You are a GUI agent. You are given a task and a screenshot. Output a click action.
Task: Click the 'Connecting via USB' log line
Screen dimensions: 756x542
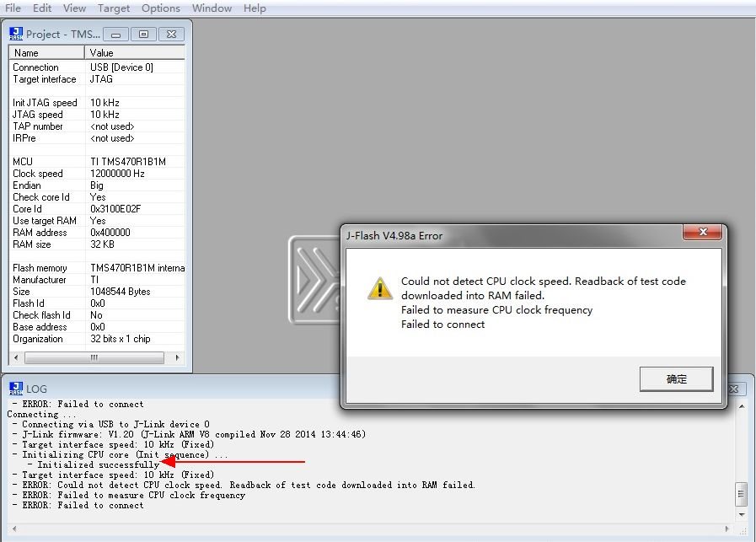pyautogui.click(x=111, y=424)
